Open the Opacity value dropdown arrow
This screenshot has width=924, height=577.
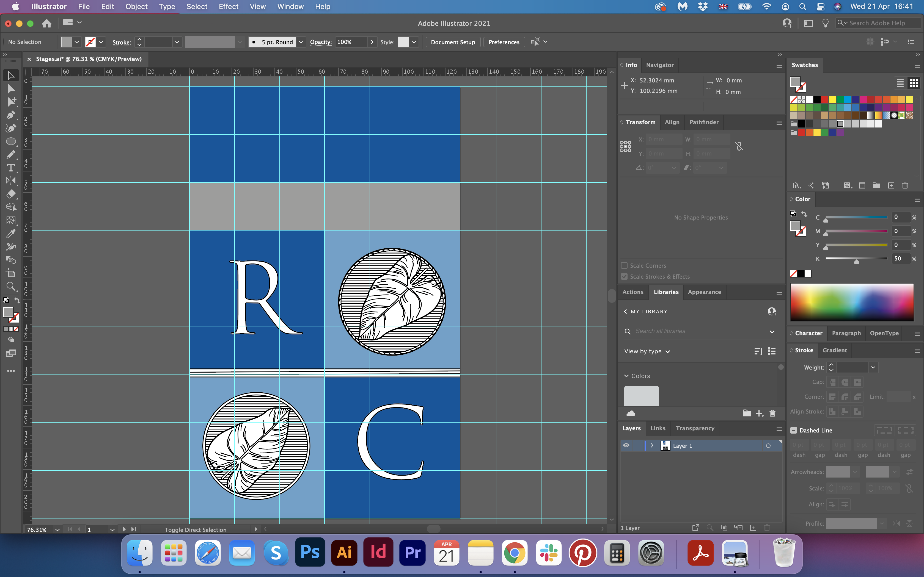tap(372, 42)
